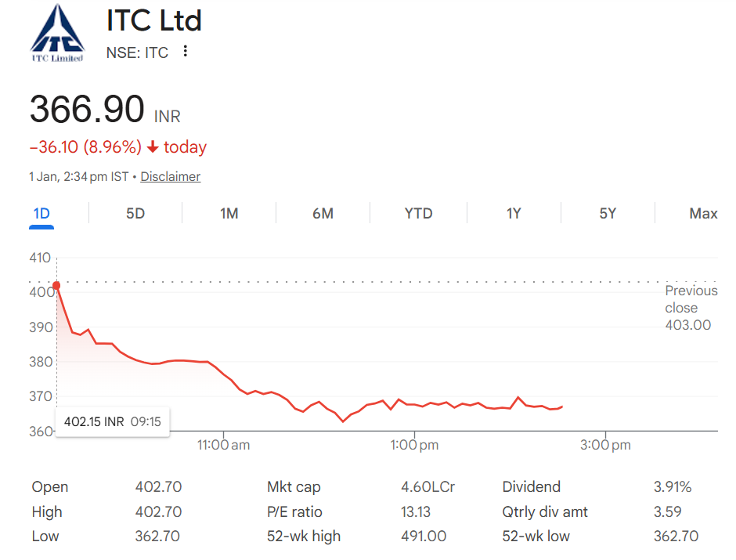The width and height of the screenshot is (736, 560).
Task: Click the ITC Limited logo
Action: click(57, 33)
